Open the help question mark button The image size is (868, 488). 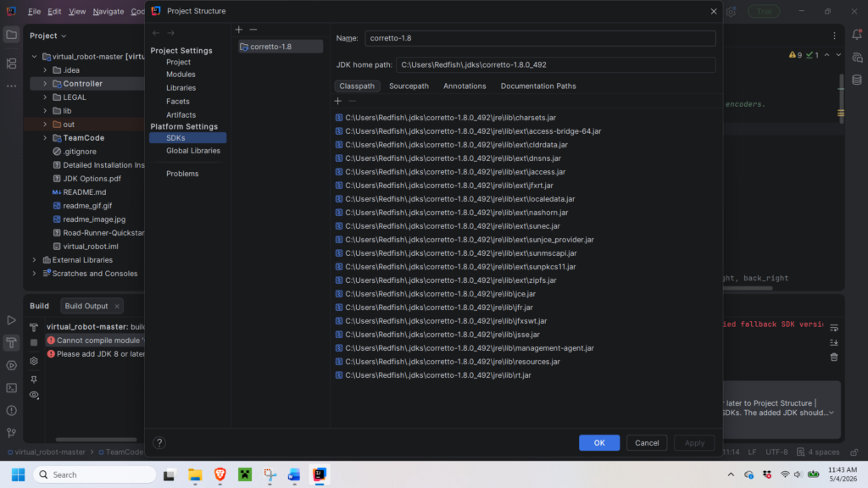[159, 442]
